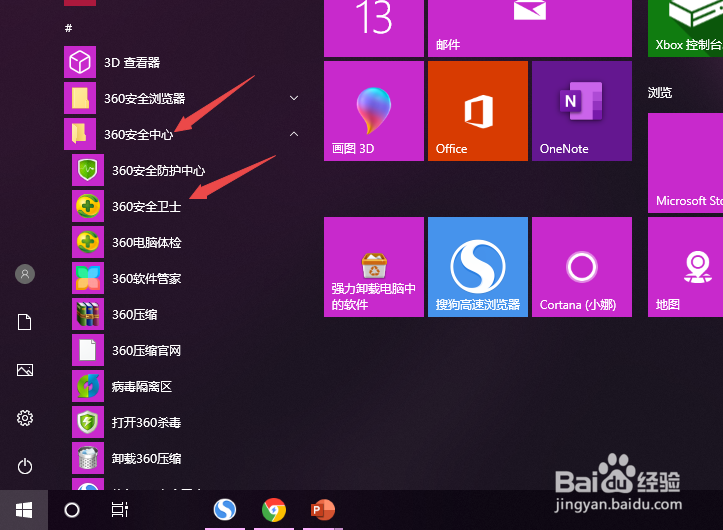Launch the 360压缩 archive icon
This screenshot has height=530, width=723.
88,314
